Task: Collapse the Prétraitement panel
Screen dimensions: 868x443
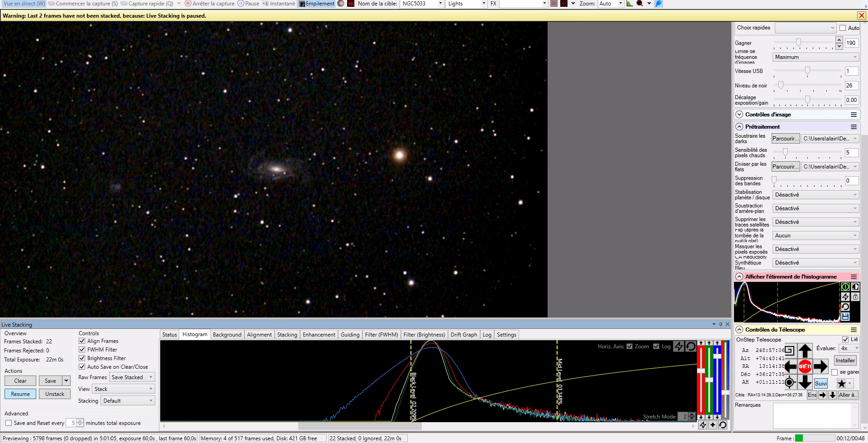Action: pos(739,127)
